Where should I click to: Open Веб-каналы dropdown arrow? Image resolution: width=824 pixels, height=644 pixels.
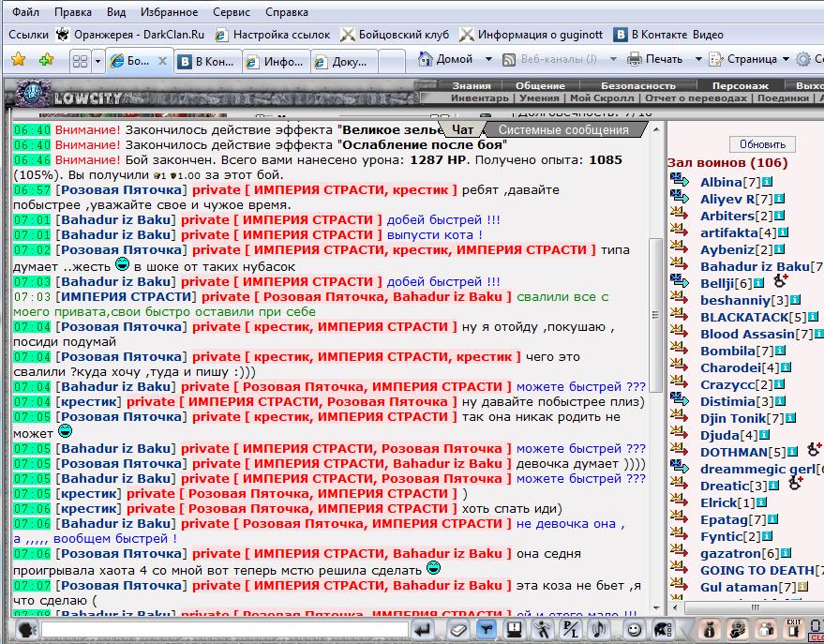click(x=613, y=59)
